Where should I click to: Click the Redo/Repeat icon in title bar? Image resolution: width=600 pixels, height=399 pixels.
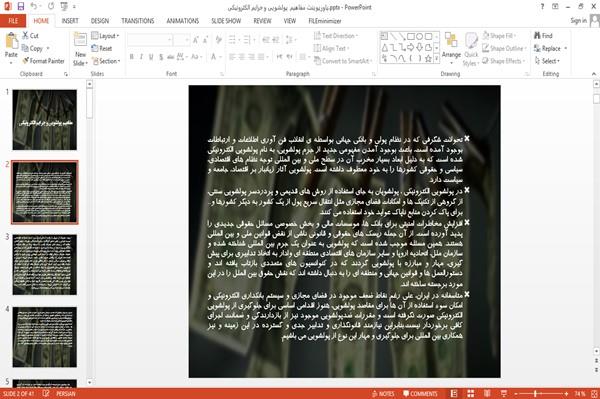(51, 7)
